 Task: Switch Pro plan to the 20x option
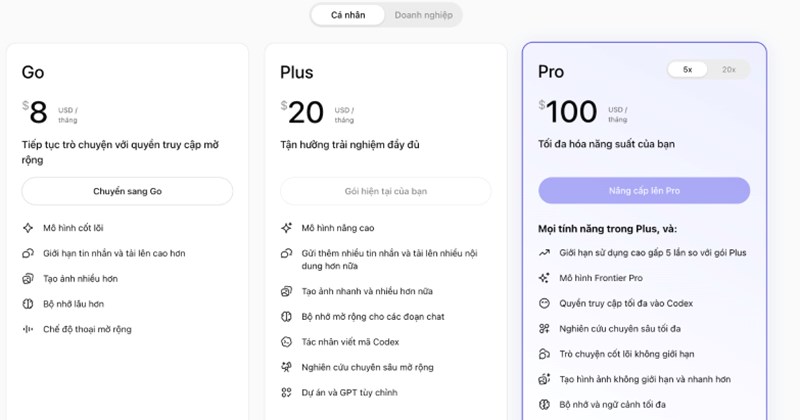click(729, 69)
